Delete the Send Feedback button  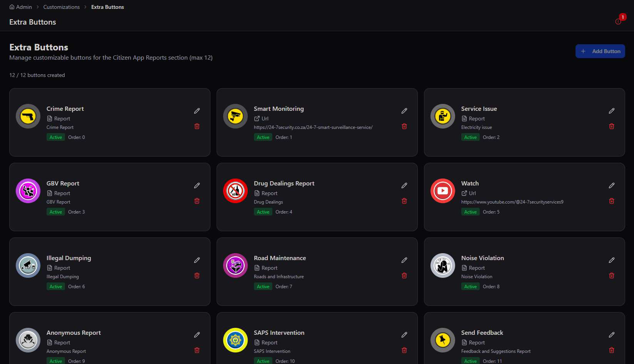pyautogui.click(x=612, y=350)
